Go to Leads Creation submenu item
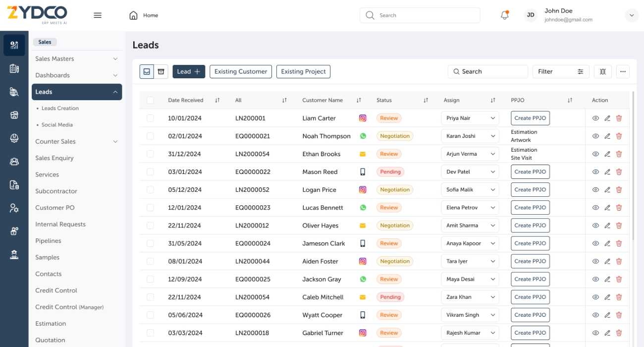644x347 pixels. click(60, 109)
